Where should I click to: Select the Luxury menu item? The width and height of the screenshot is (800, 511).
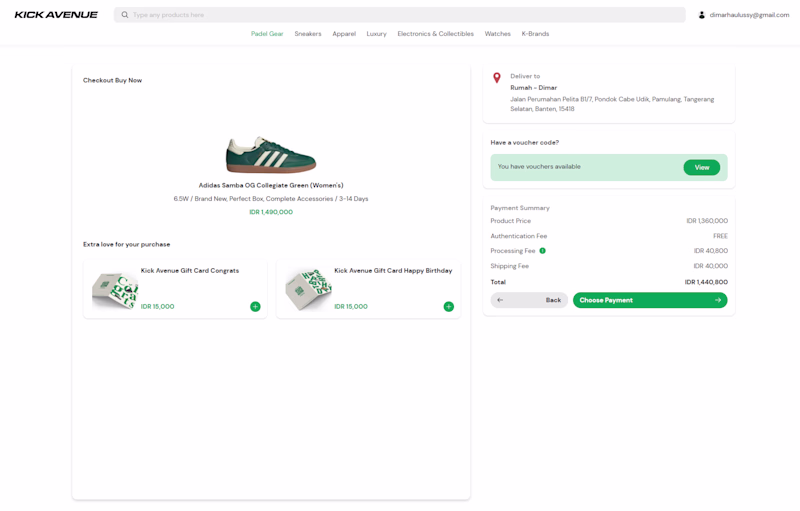pyautogui.click(x=376, y=34)
